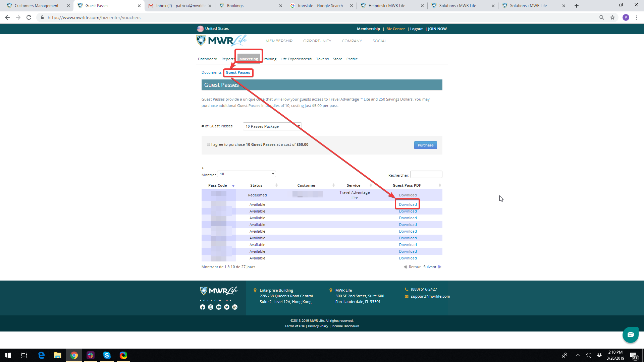Screen dimensions: 644x362
Task: Sort table by Pass Code column
Action: [x=218, y=185]
